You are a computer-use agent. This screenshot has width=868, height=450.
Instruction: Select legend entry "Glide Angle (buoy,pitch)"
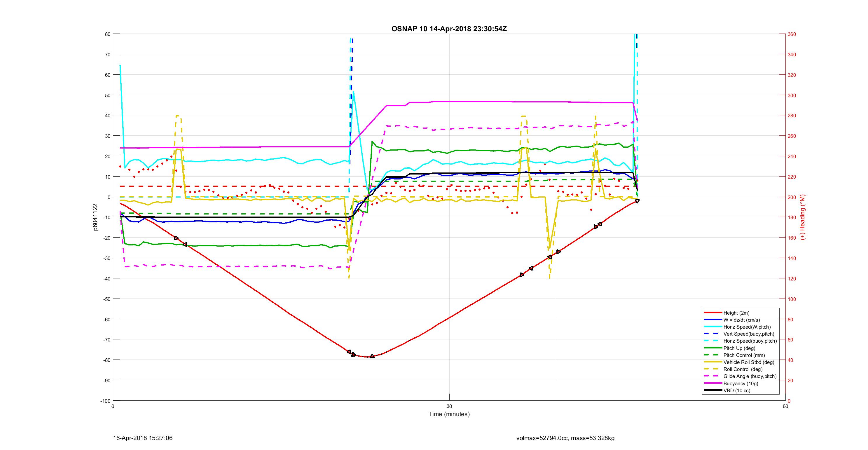tap(750, 376)
